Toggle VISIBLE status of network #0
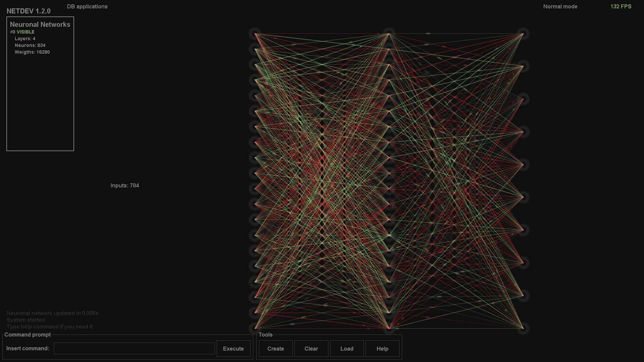Viewport: 644px width, 362px height. click(25, 32)
